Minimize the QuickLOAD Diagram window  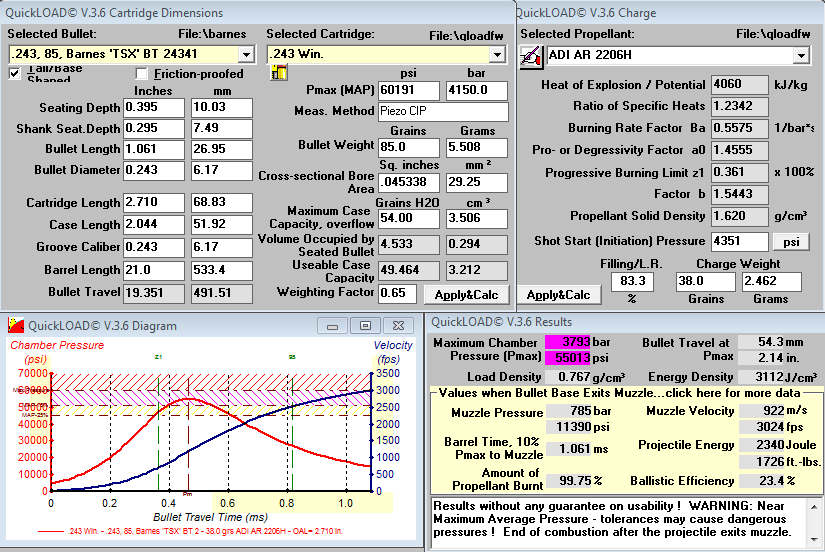coord(332,326)
